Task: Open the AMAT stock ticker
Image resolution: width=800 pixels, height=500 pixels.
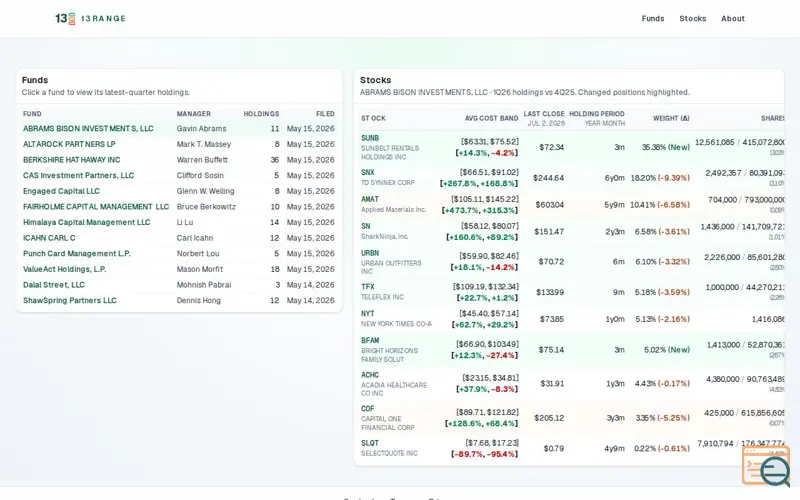Action: tap(370, 199)
